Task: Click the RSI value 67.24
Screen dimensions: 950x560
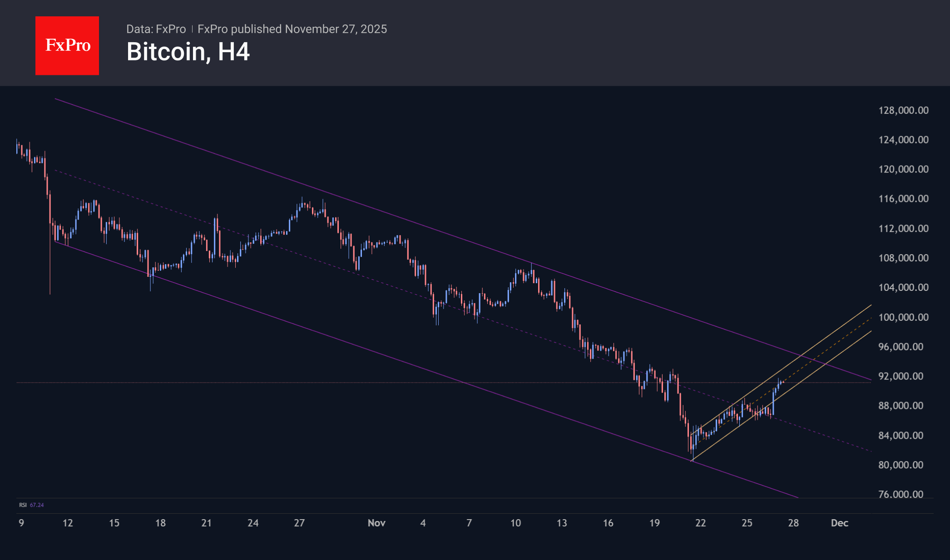Action: click(37, 505)
